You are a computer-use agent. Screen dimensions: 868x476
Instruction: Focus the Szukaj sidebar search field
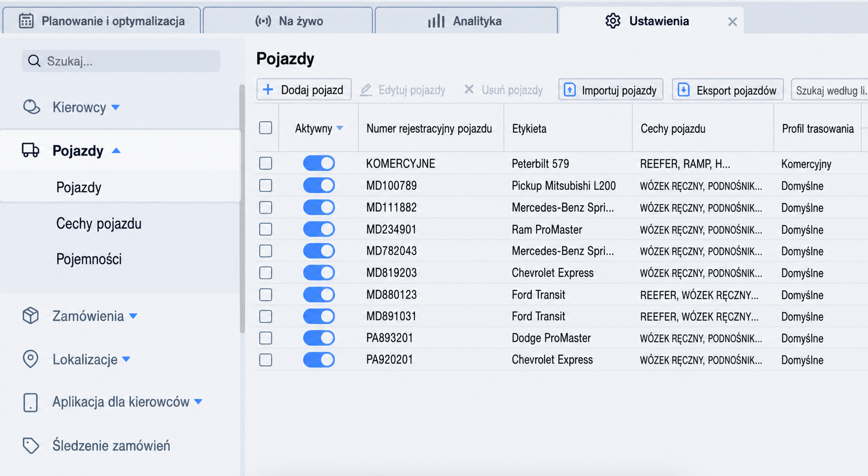tap(121, 61)
